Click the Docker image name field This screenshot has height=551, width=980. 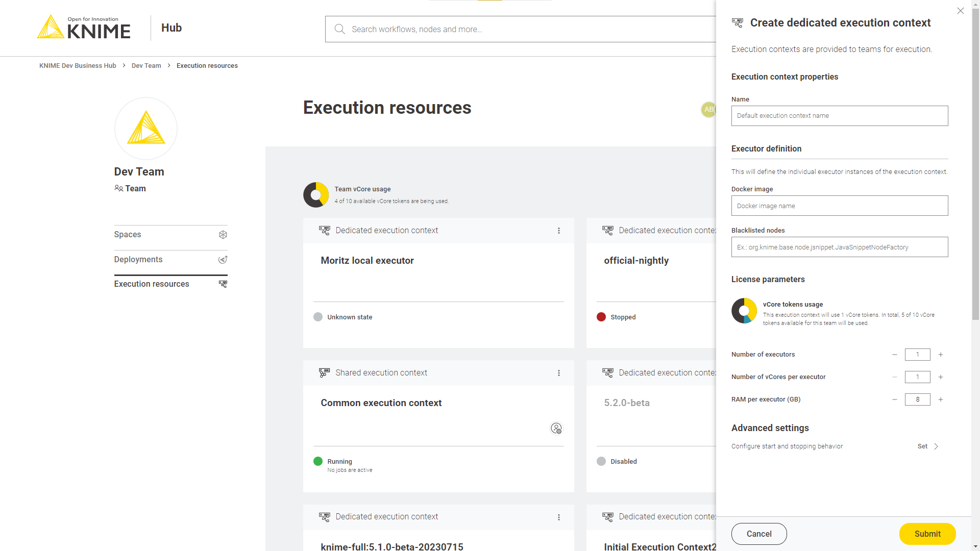coord(840,206)
